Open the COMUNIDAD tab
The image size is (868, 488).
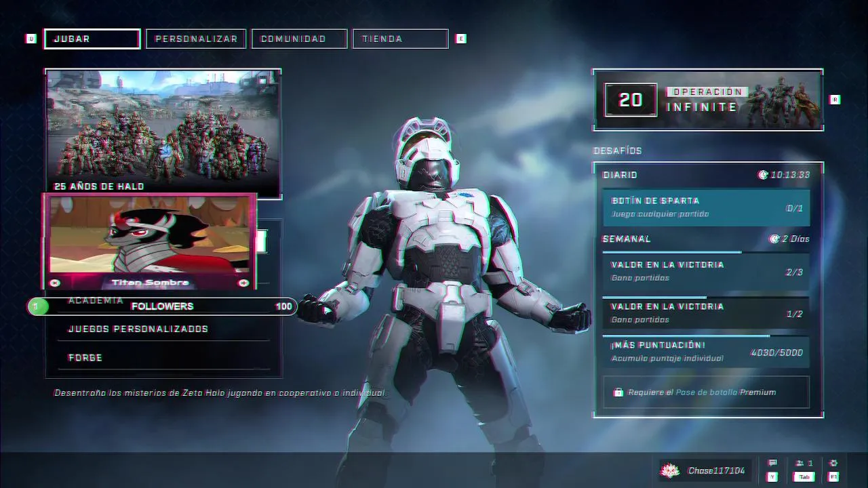click(x=299, y=39)
